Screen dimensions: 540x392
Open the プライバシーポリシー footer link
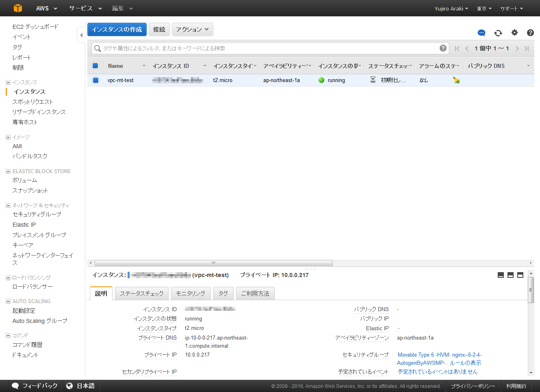[x=473, y=386]
